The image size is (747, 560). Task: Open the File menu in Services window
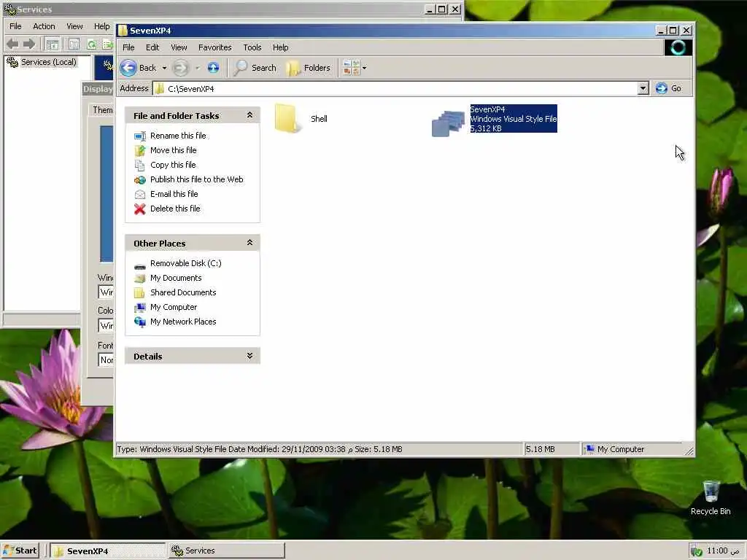pos(15,26)
